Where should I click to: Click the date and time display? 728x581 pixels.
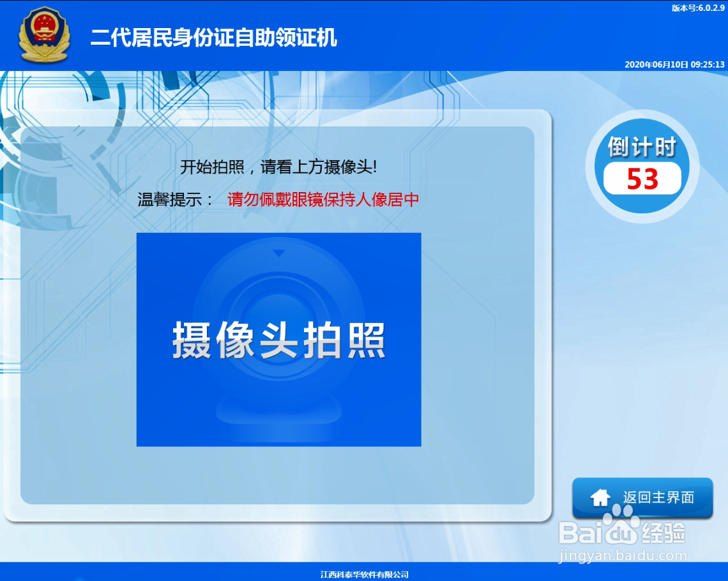coord(673,64)
